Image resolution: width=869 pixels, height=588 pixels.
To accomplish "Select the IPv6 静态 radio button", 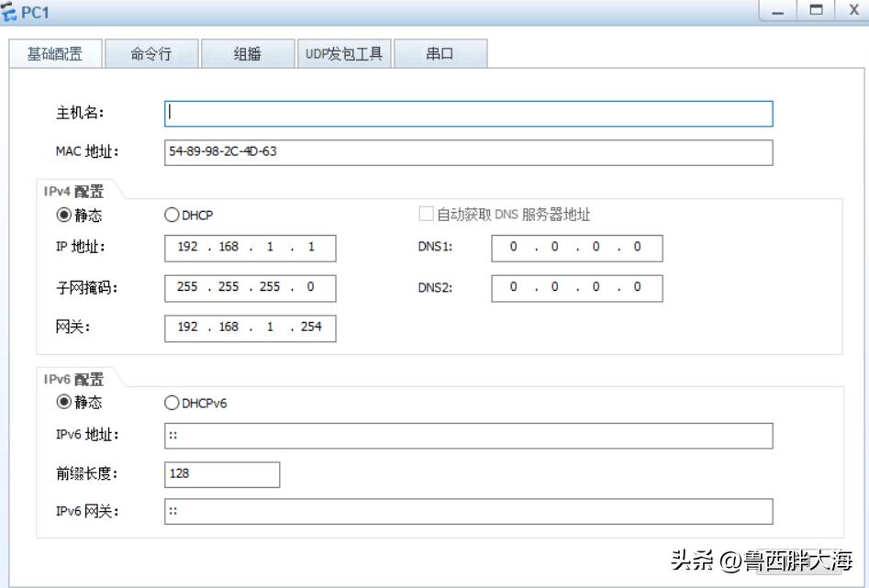I will tap(64, 403).
